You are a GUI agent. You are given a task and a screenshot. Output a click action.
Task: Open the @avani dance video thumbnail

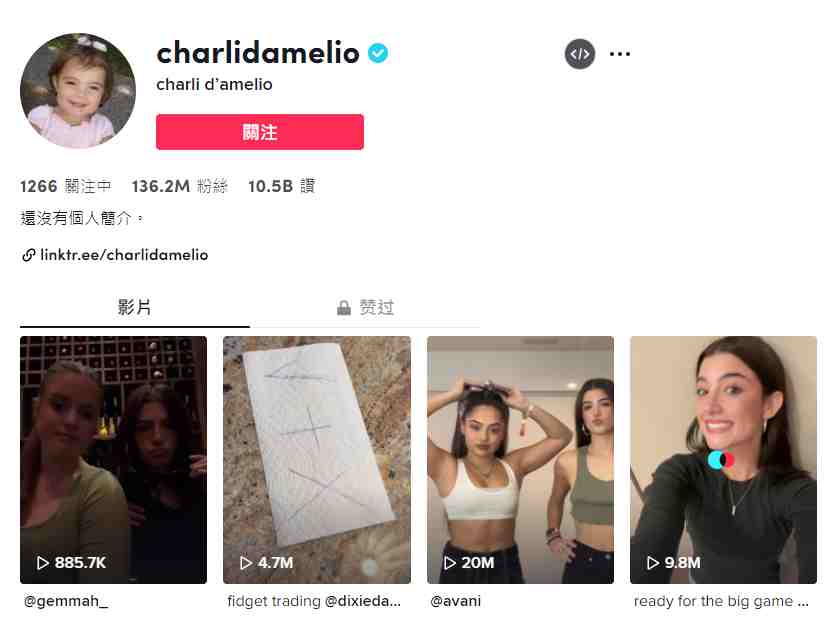pyautogui.click(x=521, y=460)
